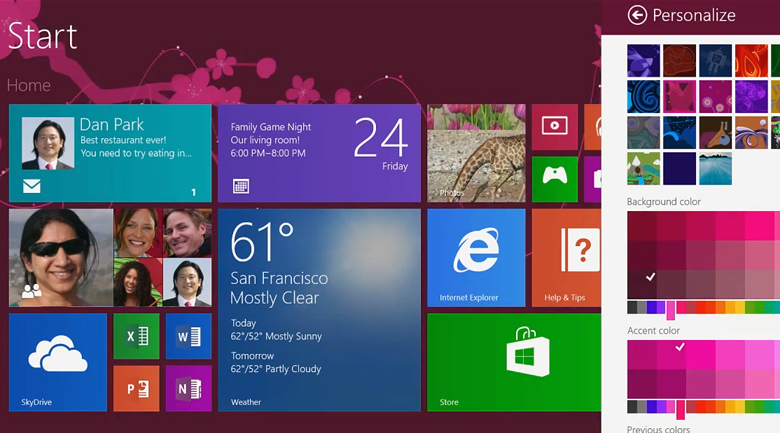Choose the plain dark navy background thumbnail
This screenshot has width=780, height=433.
(679, 169)
